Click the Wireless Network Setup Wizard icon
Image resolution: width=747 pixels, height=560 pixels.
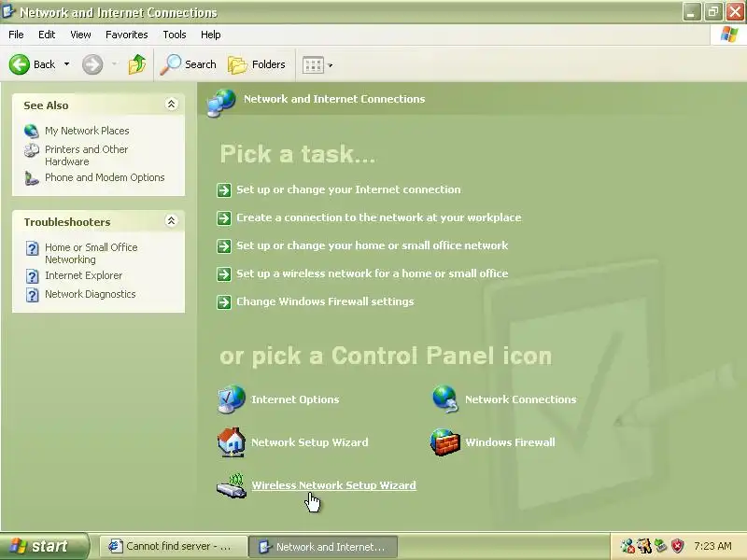pos(232,486)
